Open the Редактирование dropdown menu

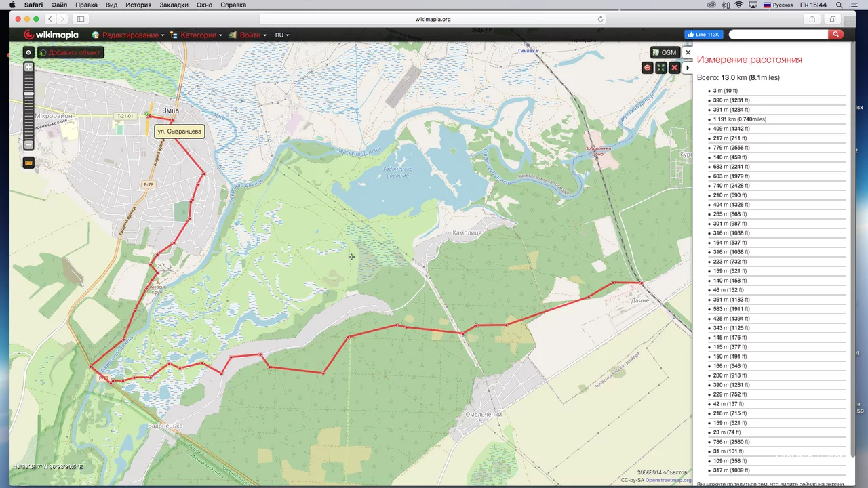coord(129,35)
